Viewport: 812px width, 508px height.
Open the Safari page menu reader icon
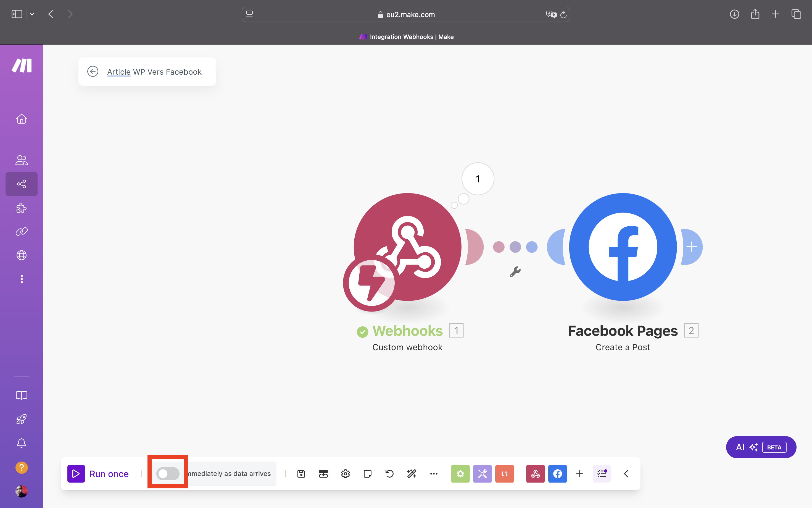249,14
